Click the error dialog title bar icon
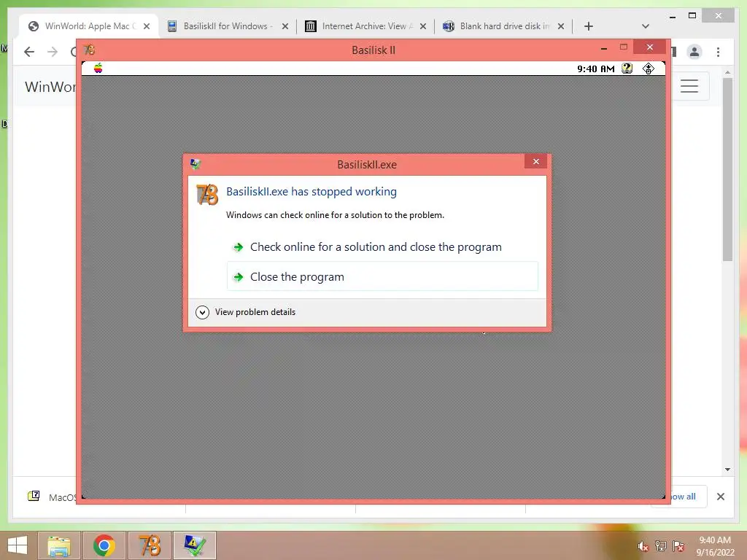Screen dimensions: 747x560 click(x=196, y=164)
